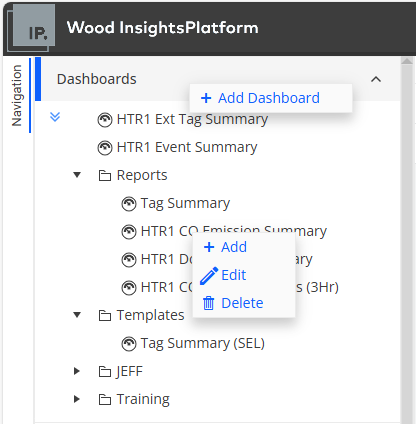Click gauge icon of HTR1 Event Summary
This screenshot has width=416, height=424.
point(105,148)
